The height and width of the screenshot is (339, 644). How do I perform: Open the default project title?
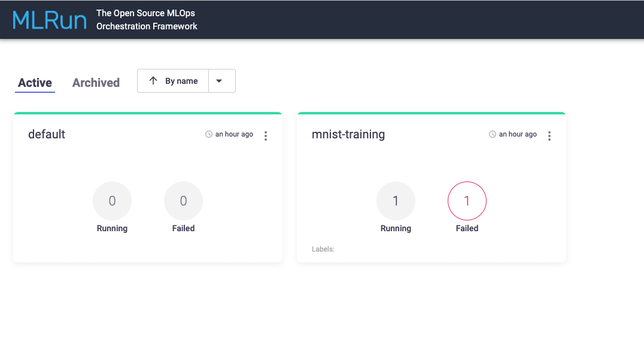[x=47, y=134]
